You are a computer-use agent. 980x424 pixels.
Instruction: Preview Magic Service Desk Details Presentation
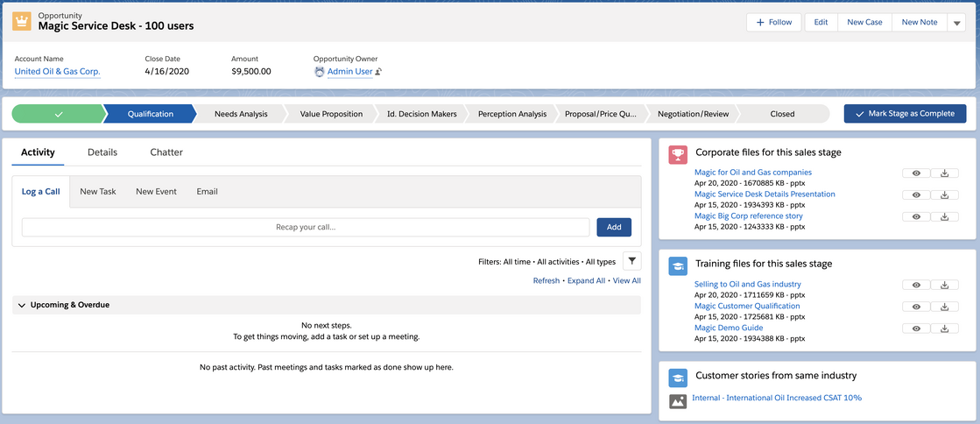point(916,195)
